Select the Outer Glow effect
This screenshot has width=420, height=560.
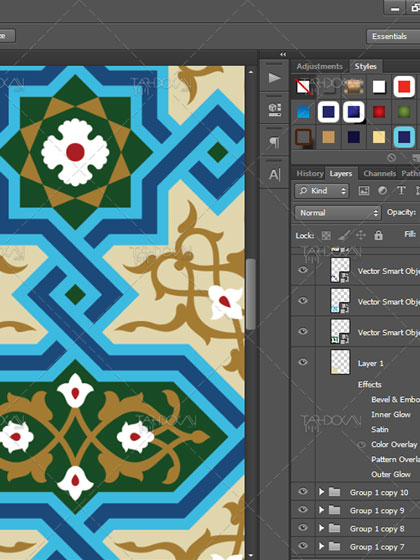(391, 475)
